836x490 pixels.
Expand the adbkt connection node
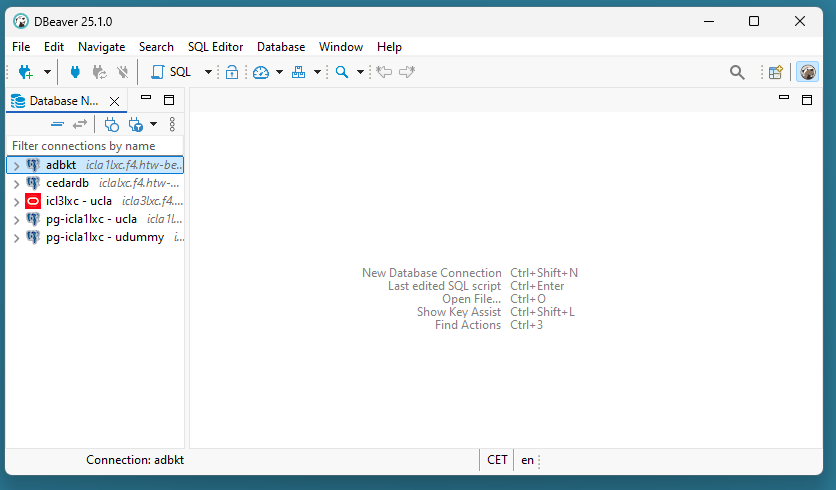[16, 166]
